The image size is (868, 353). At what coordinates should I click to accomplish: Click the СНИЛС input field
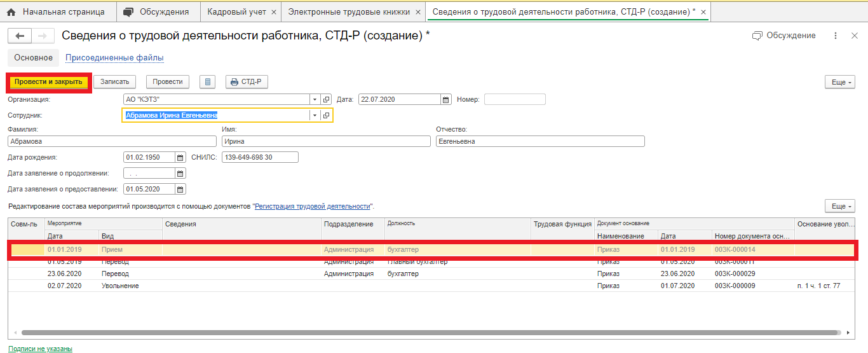(x=259, y=158)
